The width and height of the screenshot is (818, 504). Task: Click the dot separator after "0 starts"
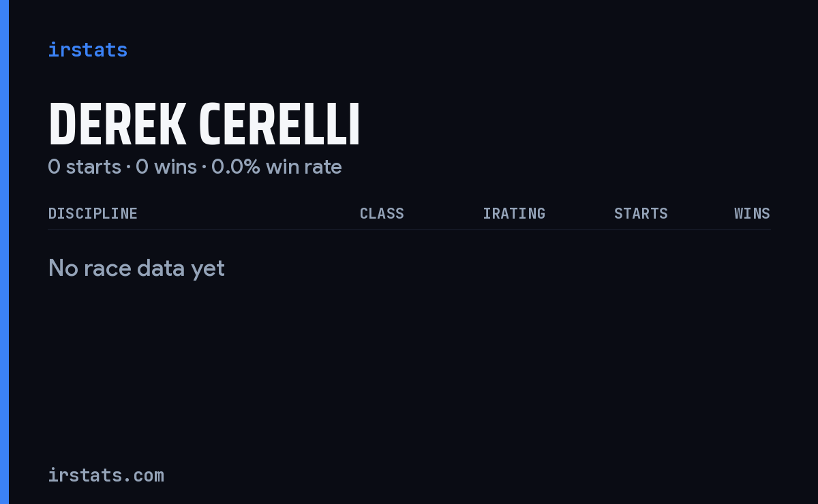click(x=128, y=167)
